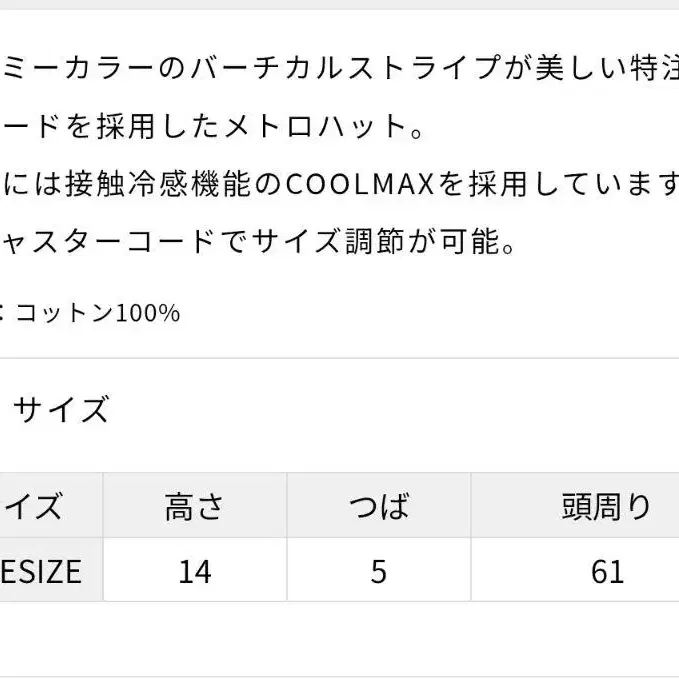Click the ミーカラー text at line start

pos(79,68)
